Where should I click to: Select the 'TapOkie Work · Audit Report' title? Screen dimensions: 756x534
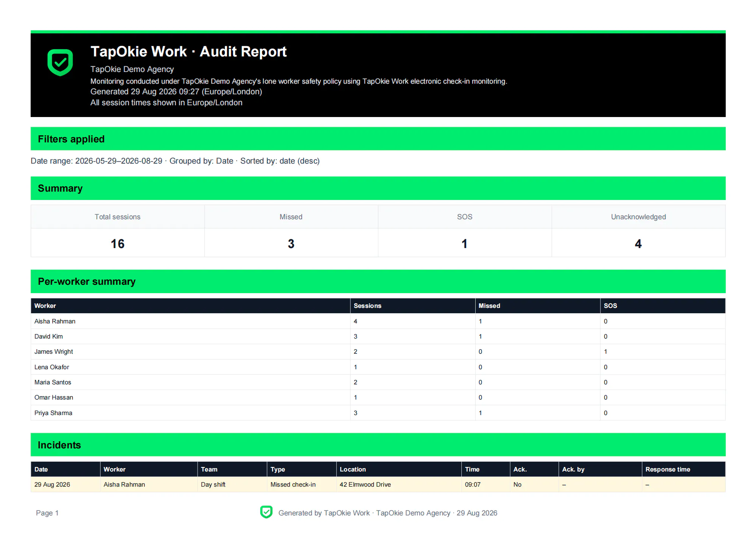[188, 52]
